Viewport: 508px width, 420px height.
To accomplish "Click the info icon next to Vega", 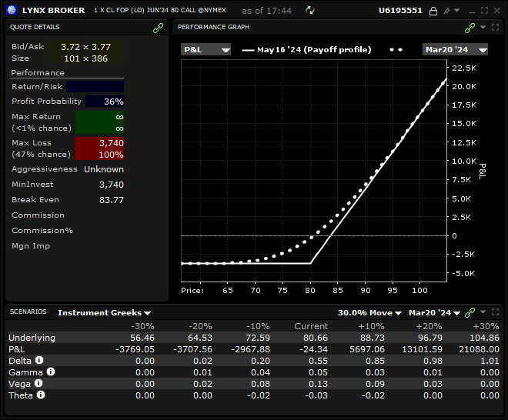I will coord(38,383).
